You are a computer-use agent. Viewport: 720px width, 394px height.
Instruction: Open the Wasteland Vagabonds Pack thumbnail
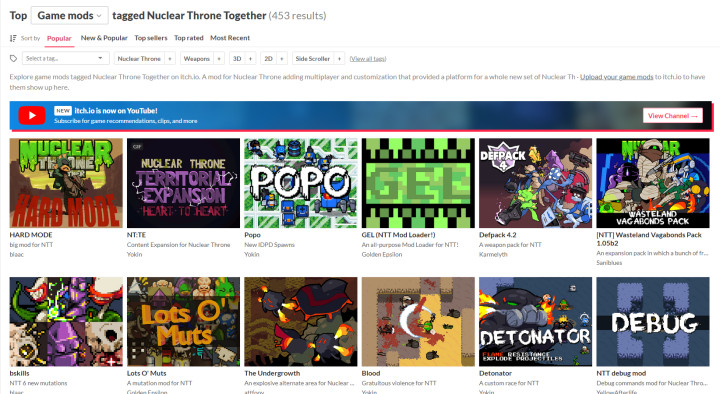[653, 183]
